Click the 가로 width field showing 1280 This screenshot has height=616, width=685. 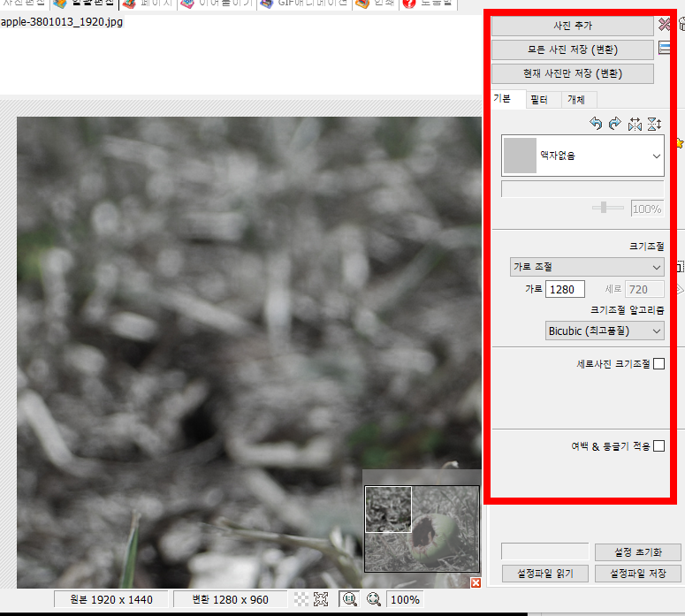tap(565, 289)
